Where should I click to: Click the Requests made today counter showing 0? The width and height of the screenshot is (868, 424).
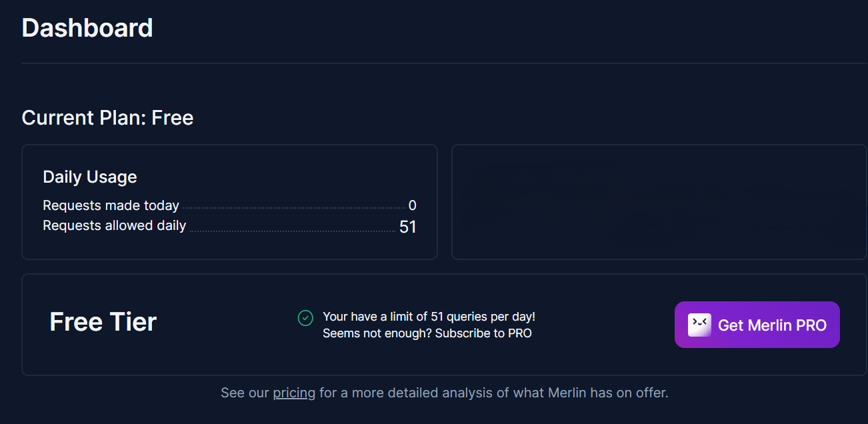pos(412,205)
